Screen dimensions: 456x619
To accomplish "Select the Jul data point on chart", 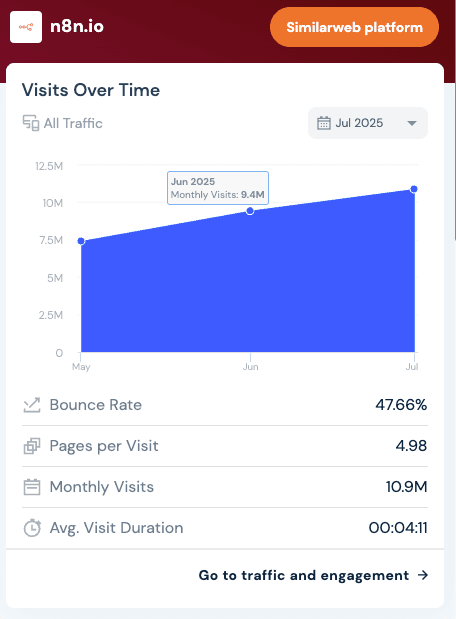I will tap(414, 189).
